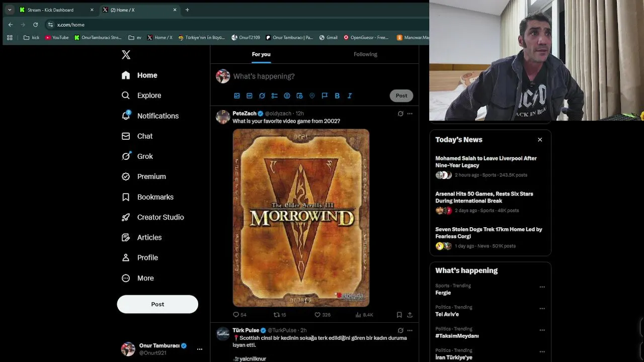The width and height of the screenshot is (644, 362).
Task: Open PeteZach's profile avatar
Action: click(x=223, y=117)
